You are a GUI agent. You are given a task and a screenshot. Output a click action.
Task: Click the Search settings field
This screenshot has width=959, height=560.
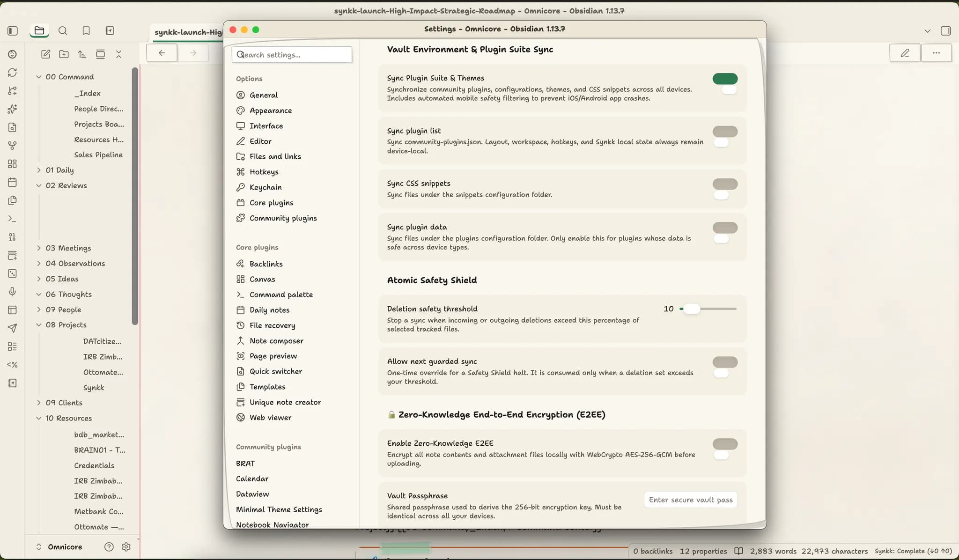click(x=292, y=55)
